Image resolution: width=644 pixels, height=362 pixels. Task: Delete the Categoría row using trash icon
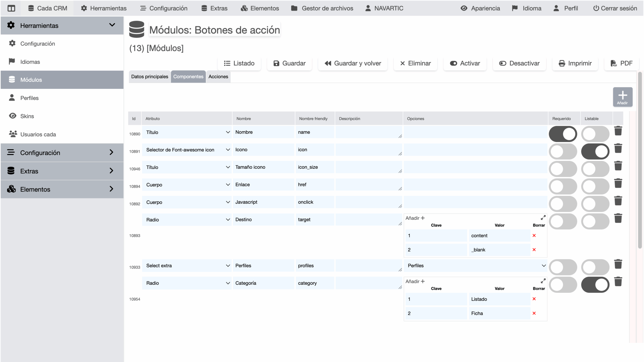pyautogui.click(x=618, y=281)
